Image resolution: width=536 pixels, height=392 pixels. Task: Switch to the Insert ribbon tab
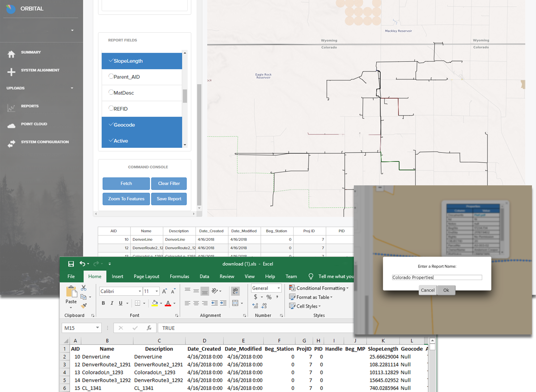click(x=118, y=276)
